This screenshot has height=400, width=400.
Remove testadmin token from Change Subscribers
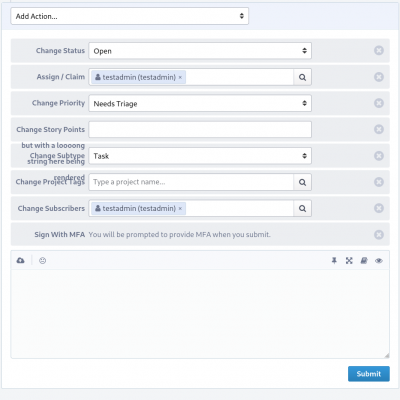pos(180,209)
